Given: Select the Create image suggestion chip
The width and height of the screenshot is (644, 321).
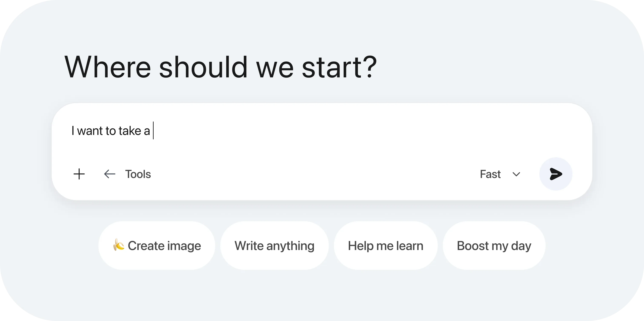Looking at the screenshot, I should [x=157, y=245].
